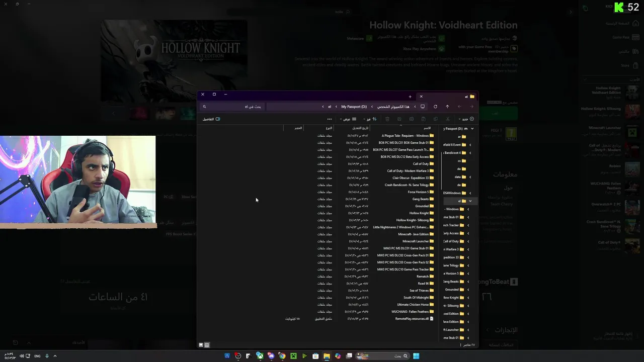Click the Paste clipboard icon in Explorer toolbar
This screenshot has width=644, height=362.
(424, 119)
